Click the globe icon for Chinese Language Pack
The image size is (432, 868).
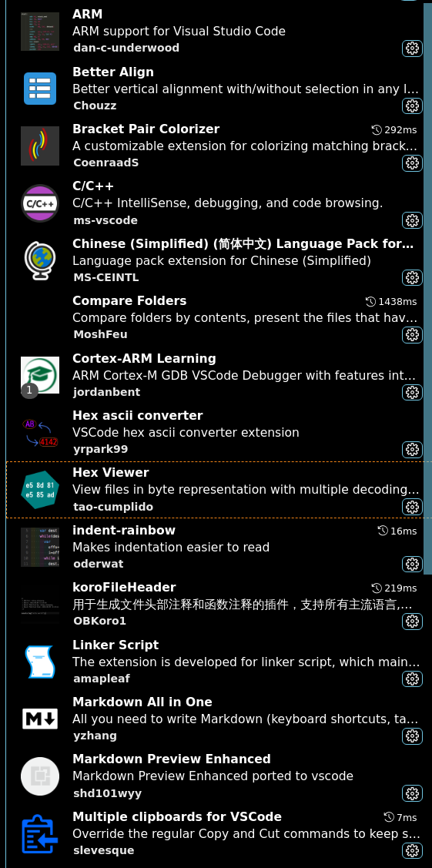pos(40,261)
